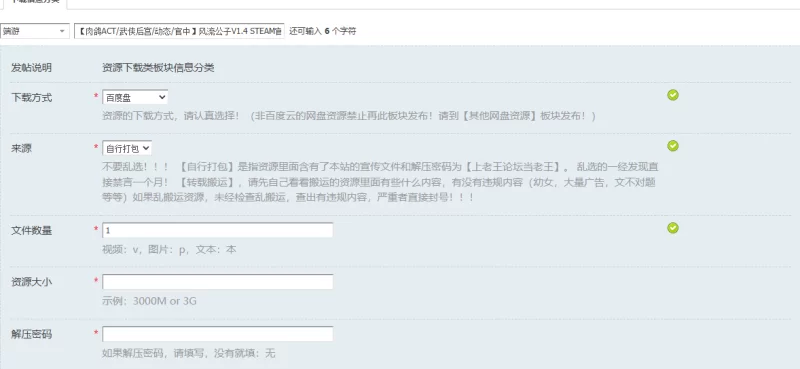Click the post title input field

click(x=179, y=31)
